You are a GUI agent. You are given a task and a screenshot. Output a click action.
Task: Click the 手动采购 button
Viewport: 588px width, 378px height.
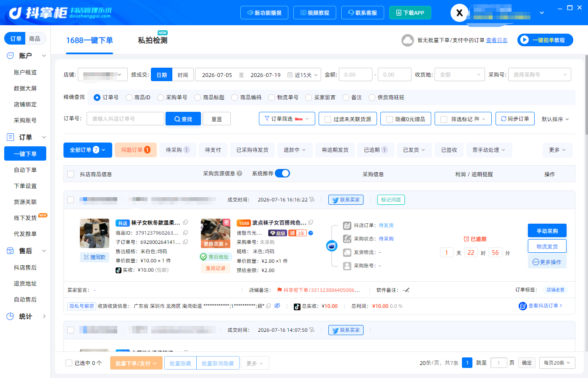pos(547,231)
